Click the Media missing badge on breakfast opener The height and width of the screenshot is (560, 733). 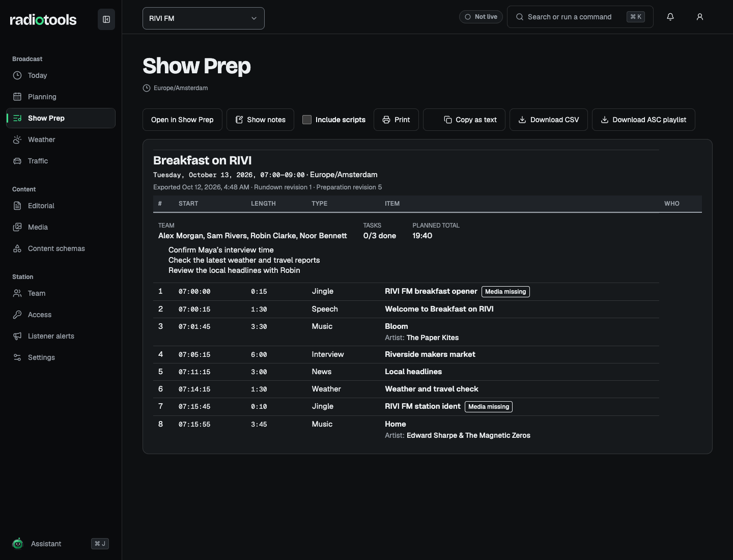tap(505, 292)
